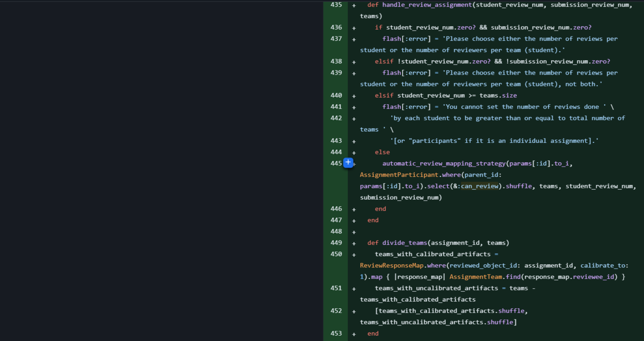The height and width of the screenshot is (341, 644).
Task: Click the plus marker next to line 436
Action: [354, 27]
